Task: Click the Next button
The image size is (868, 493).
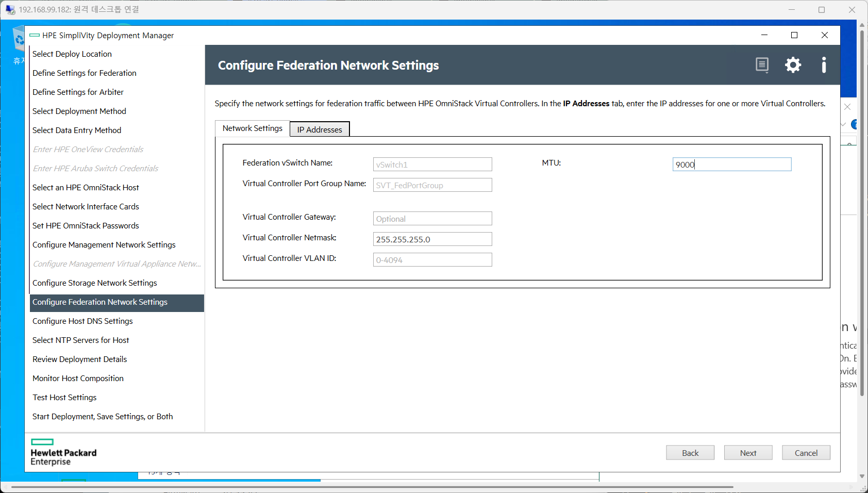Action: 748,453
